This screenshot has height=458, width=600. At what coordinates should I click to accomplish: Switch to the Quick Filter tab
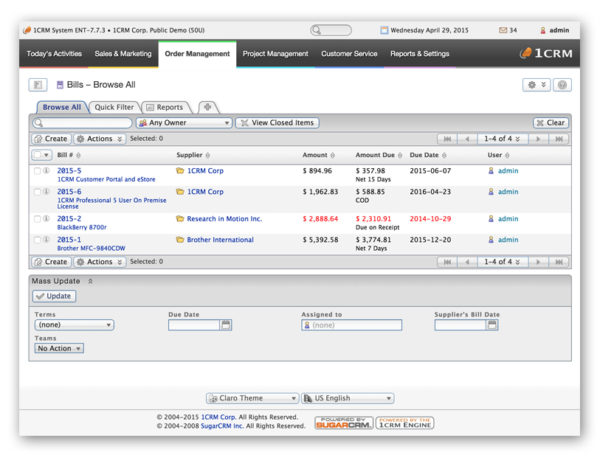(x=114, y=107)
